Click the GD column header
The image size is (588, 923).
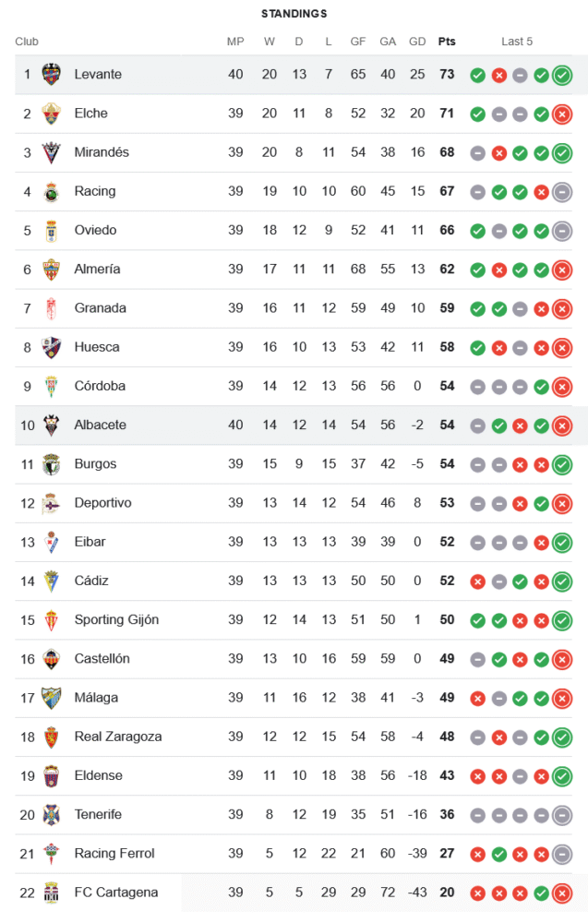click(417, 42)
